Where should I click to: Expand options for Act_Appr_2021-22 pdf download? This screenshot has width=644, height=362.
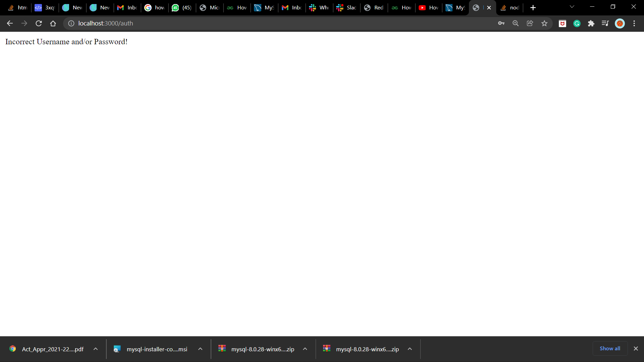(96, 349)
